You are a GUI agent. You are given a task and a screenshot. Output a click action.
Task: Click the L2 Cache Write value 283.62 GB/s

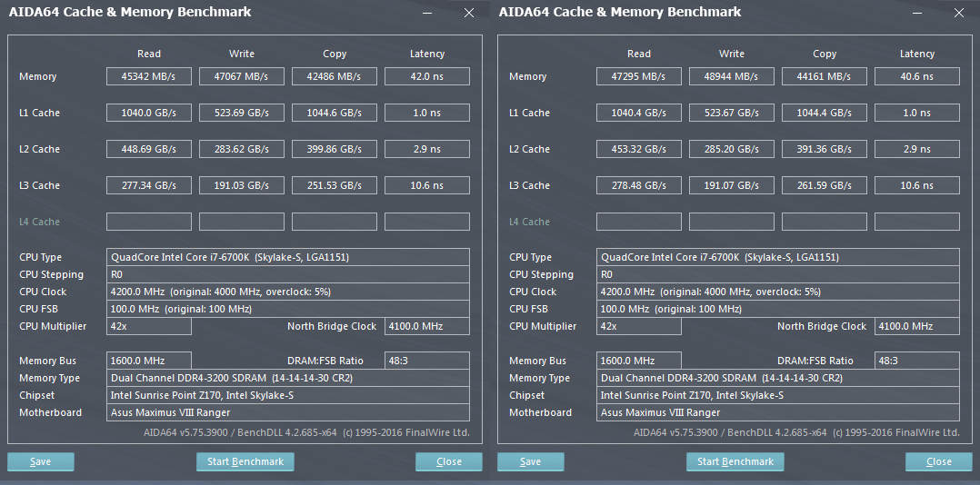pyautogui.click(x=242, y=149)
